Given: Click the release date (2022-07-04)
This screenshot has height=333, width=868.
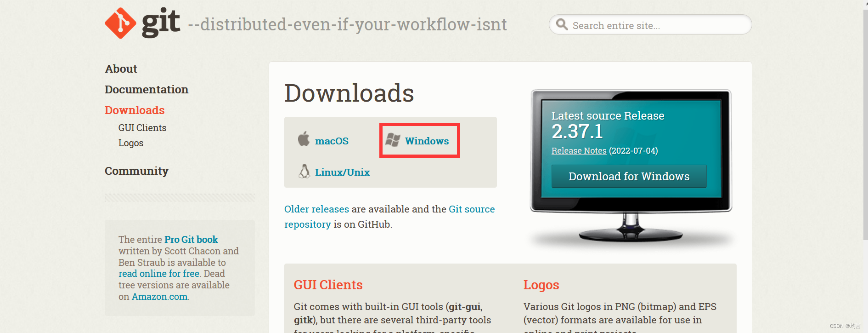Looking at the screenshot, I should [x=633, y=151].
